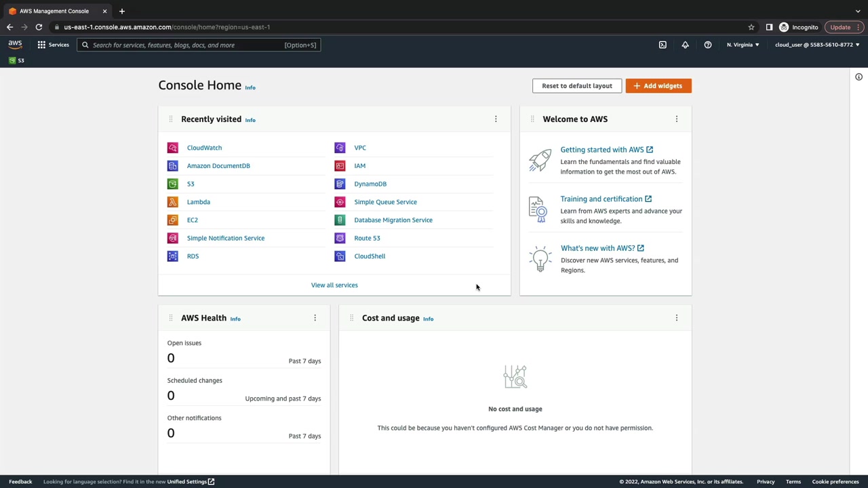The width and height of the screenshot is (868, 488).
Task: Click the Reset to default layout button
Action: point(577,86)
